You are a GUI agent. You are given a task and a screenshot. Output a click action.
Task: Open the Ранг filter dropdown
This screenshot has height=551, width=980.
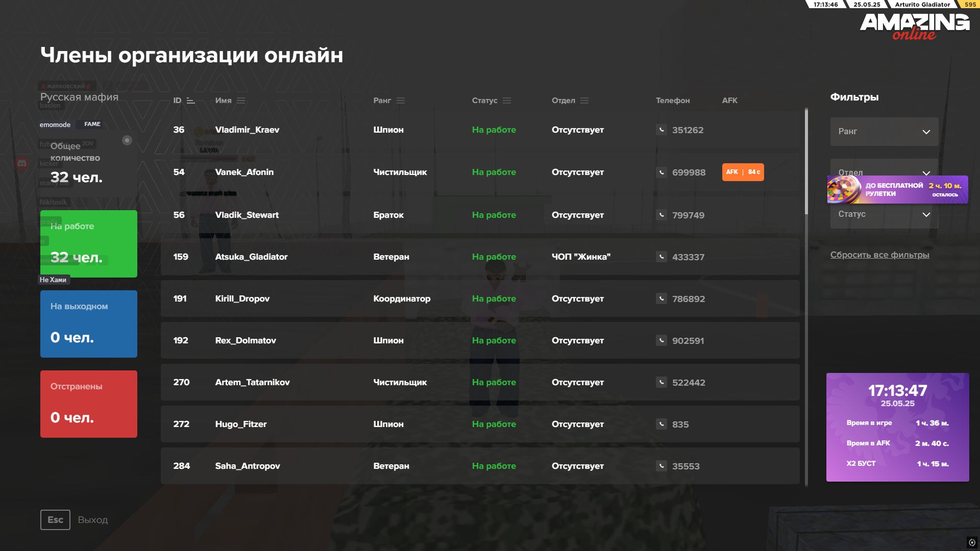tap(884, 132)
